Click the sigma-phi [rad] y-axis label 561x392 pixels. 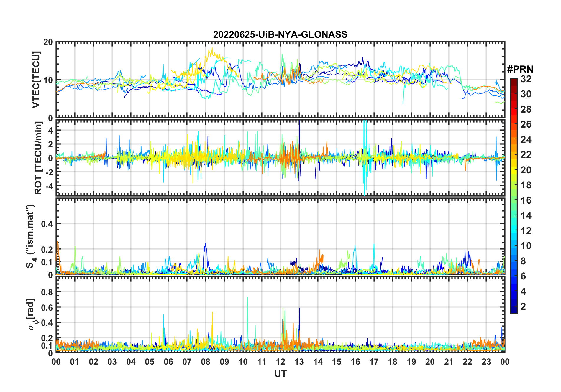[x=32, y=314]
